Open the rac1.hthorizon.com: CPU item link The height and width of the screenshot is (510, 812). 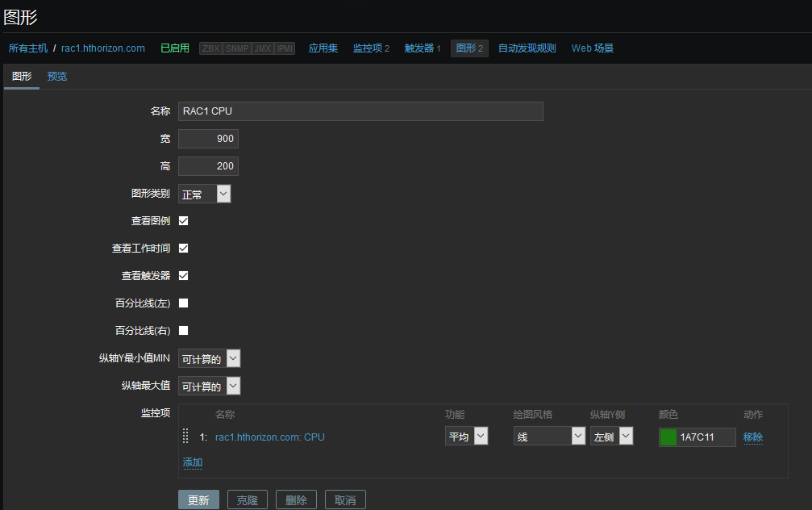270,437
